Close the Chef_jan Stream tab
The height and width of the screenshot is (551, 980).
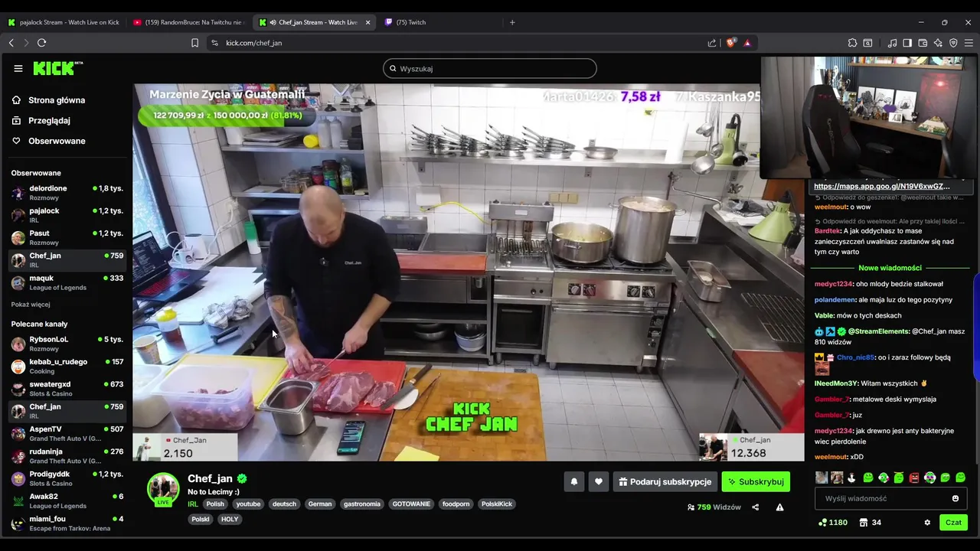367,22
